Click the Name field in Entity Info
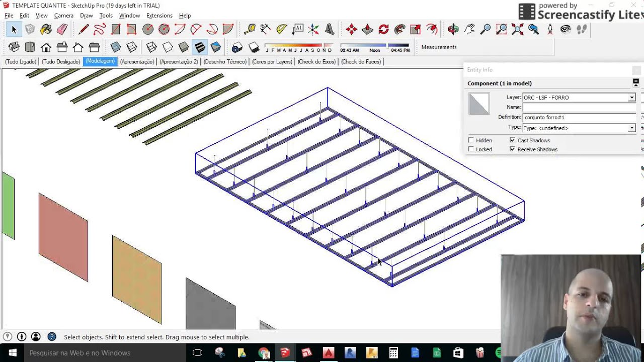644x362 pixels. tap(580, 107)
